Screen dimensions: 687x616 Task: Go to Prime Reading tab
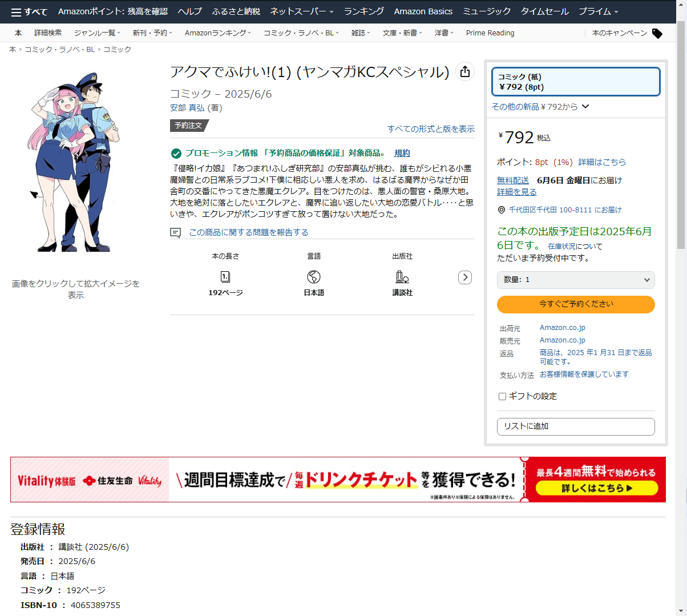click(x=490, y=33)
